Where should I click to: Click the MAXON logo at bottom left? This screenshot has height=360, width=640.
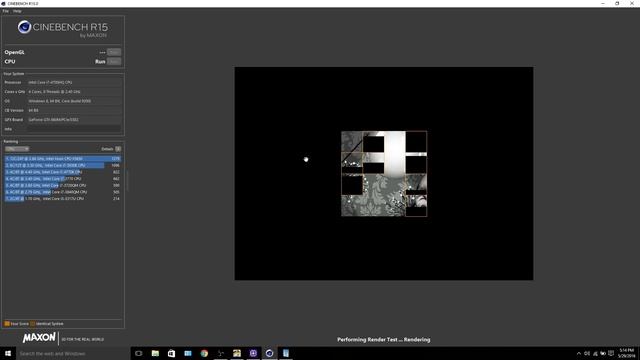pyautogui.click(x=39, y=338)
